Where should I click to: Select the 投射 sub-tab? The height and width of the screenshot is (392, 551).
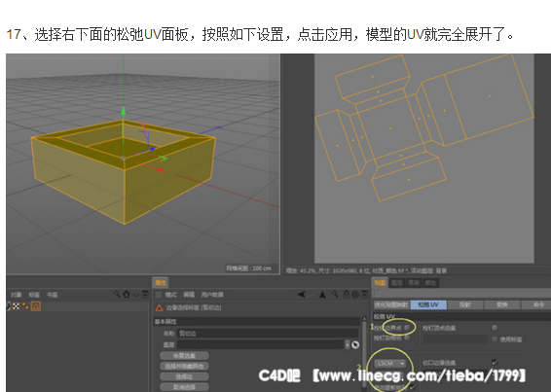(x=465, y=304)
